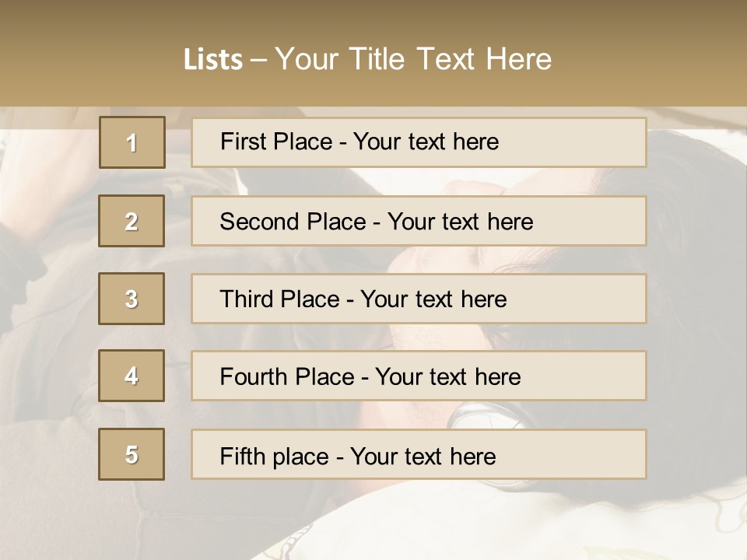Viewport: 747px width, 560px height.
Task: Click the words 'Fourth Place' in row four
Action: point(287,376)
